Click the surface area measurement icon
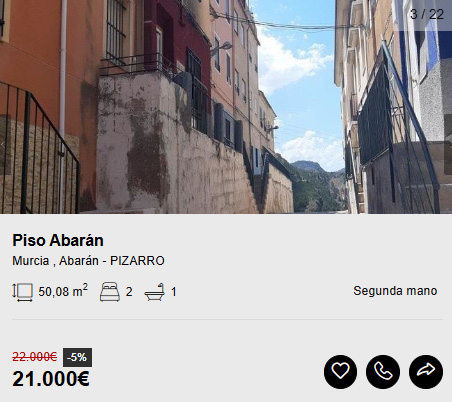Viewport: 452px width, 402px height. point(23,292)
